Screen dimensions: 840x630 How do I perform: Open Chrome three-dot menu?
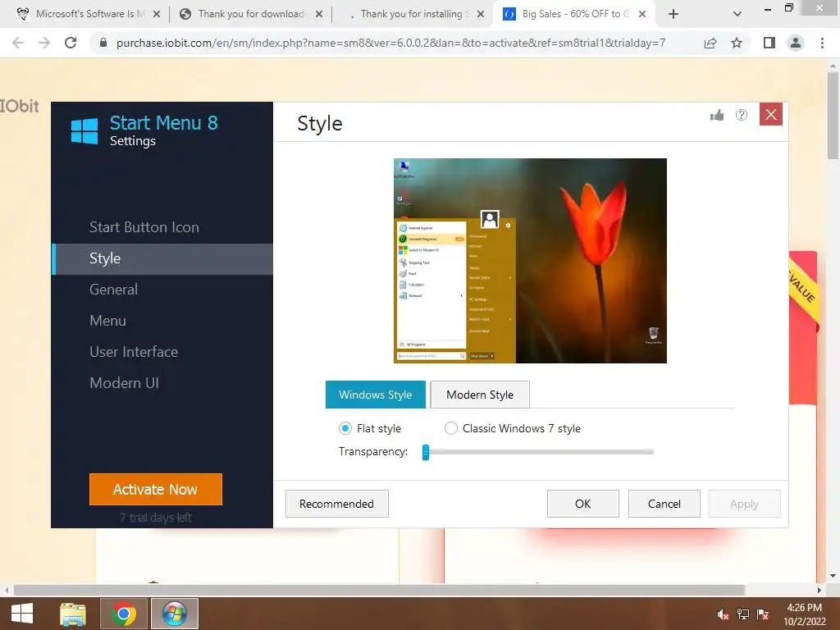[x=822, y=43]
